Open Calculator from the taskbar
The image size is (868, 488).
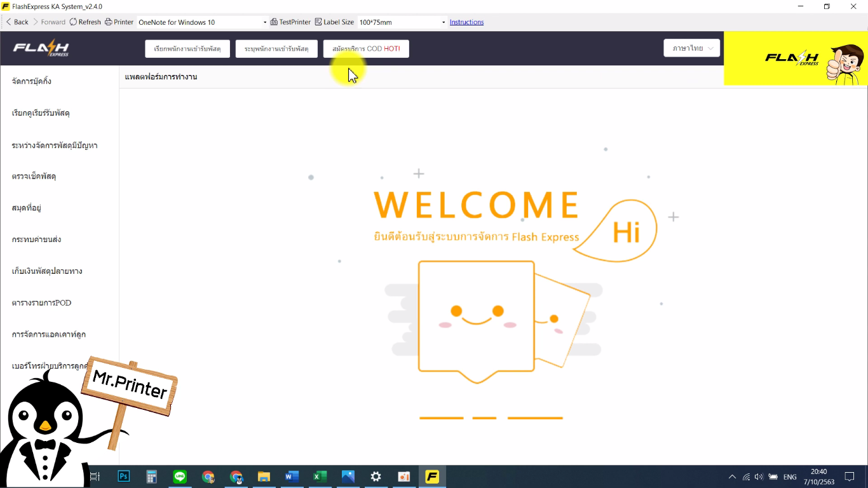pos(151,477)
